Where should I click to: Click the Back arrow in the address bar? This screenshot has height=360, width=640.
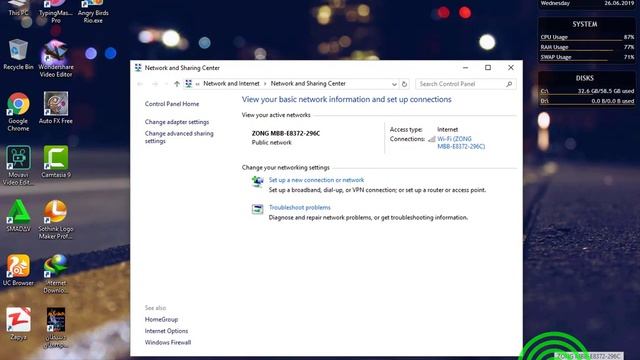(140, 84)
